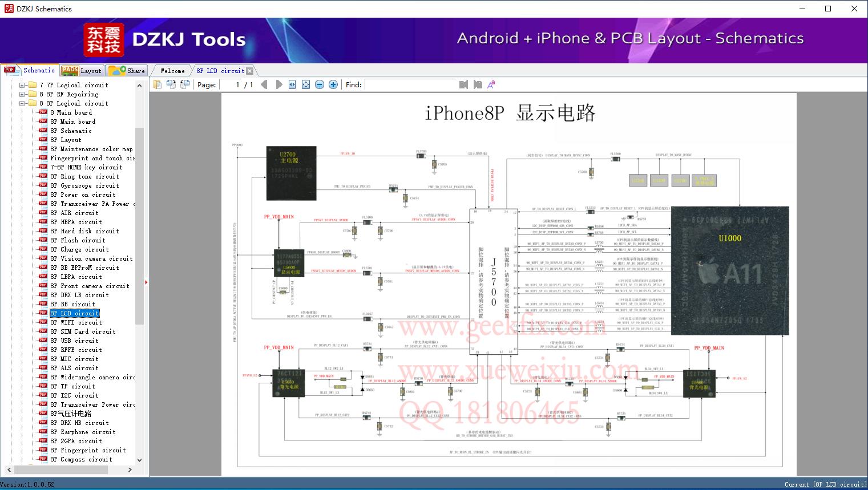Screen dimensions: 868x490
Task: Open 8P Ring tone circuit
Action: click(84, 176)
